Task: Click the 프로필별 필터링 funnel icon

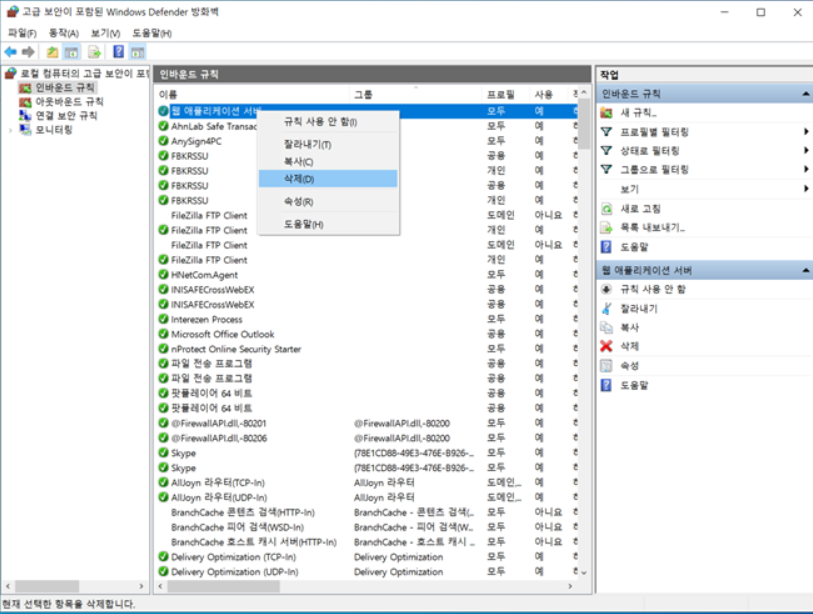Action: coord(606,132)
